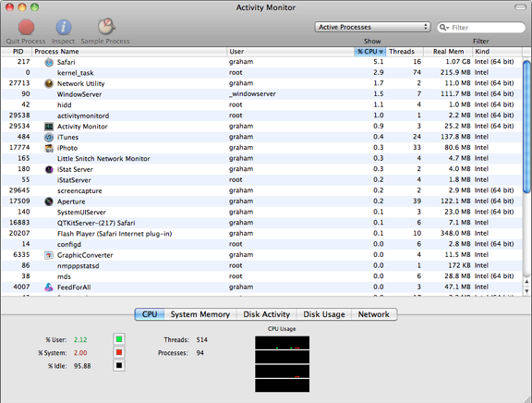This screenshot has height=403, width=532.
Task: Select the Activity Monitor process icon
Action: coord(49,127)
